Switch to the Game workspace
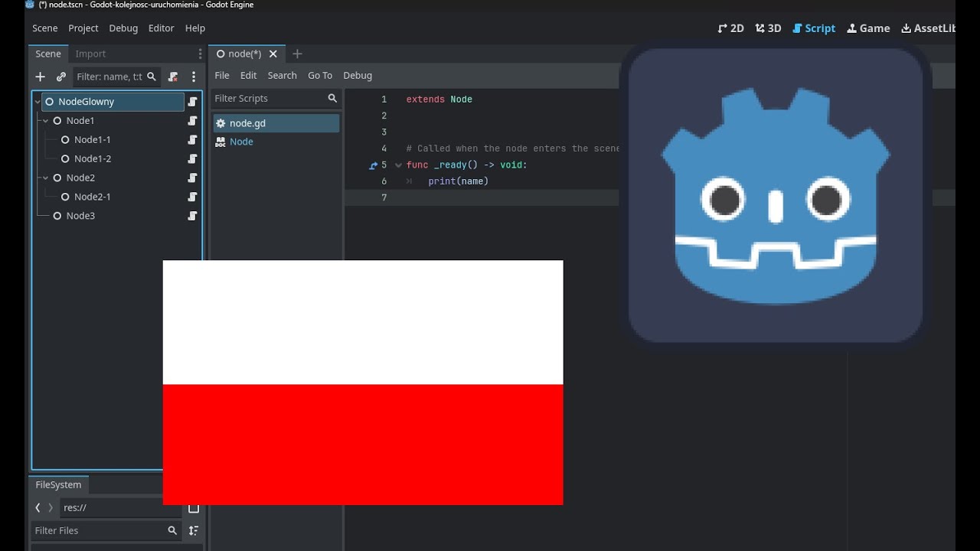The width and height of the screenshot is (980, 551). pos(868,28)
